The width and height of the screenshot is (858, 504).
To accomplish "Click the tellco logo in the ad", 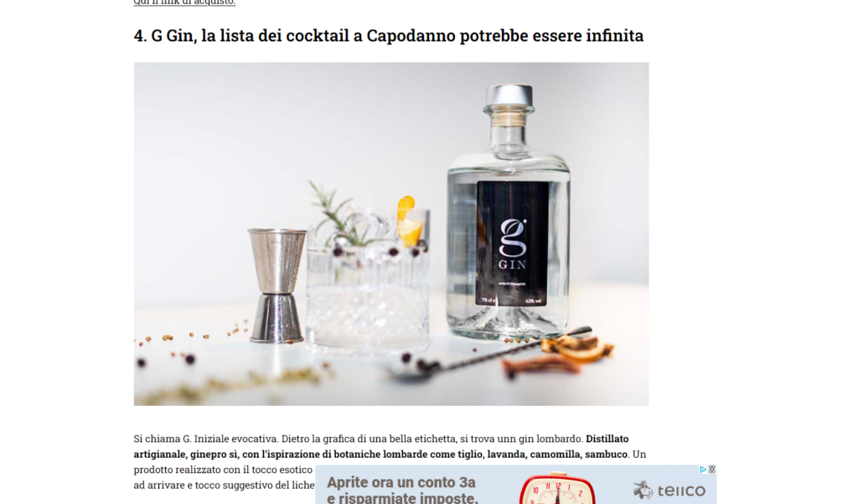I will [669, 490].
